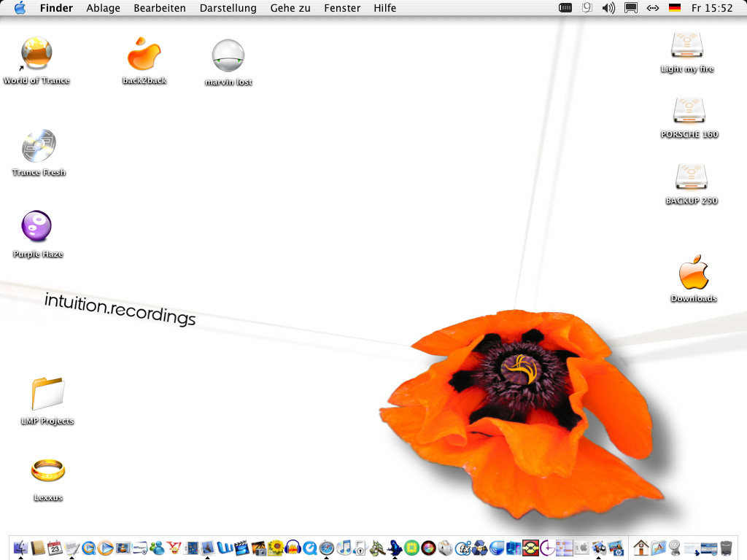Open the German input language menu
This screenshot has width=747, height=560.
click(x=675, y=8)
